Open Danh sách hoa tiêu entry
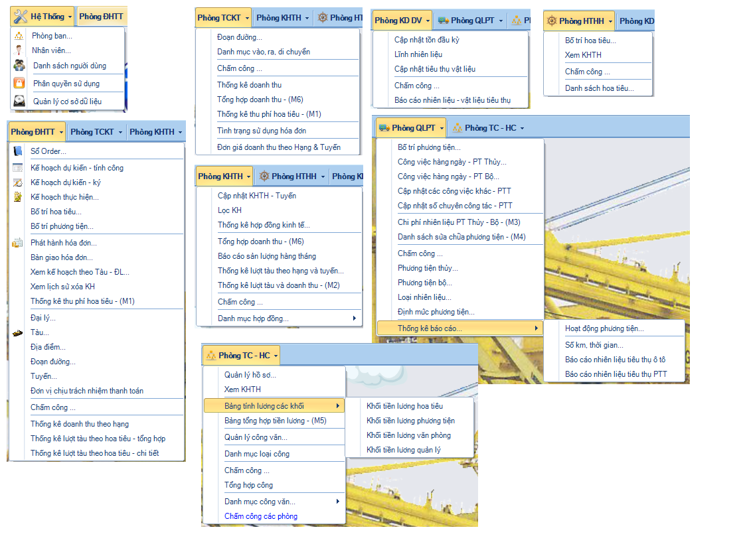The image size is (747, 560). click(599, 88)
